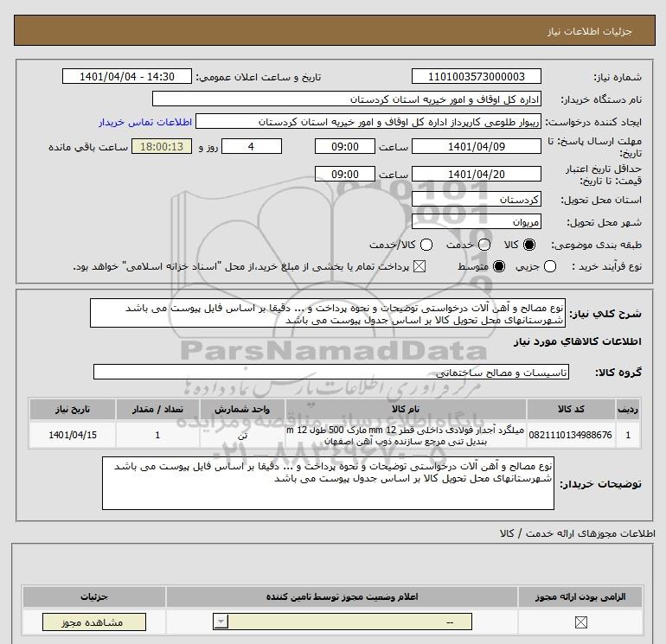666x644 pixels.
Task: Click the گروه کالا field
Action: pos(331,372)
